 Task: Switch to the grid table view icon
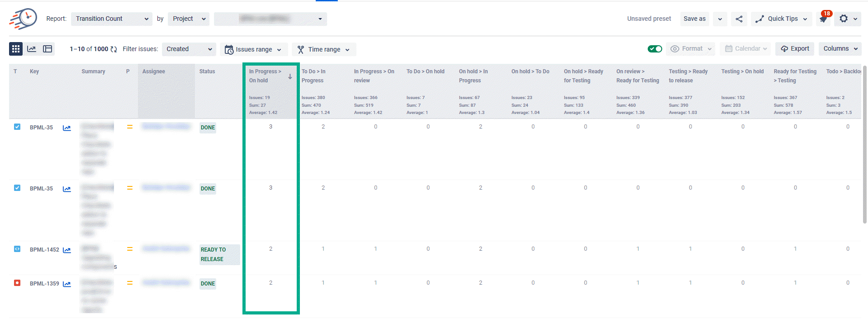(x=16, y=49)
